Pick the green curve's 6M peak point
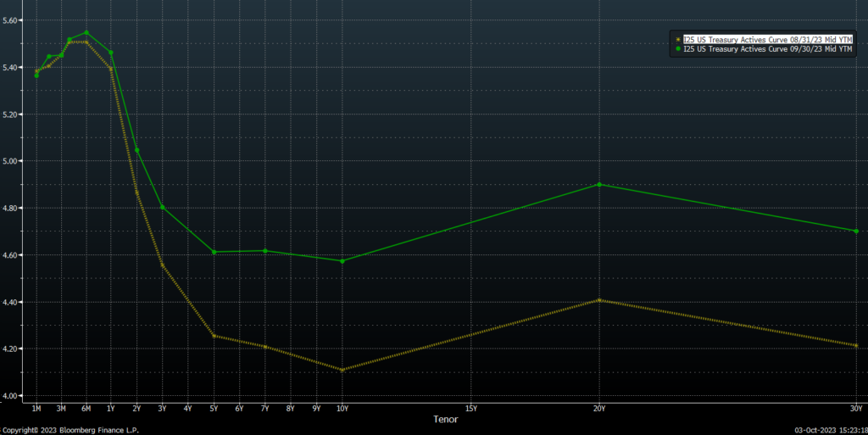Image resolution: width=868 pixels, height=435 pixels. pos(86,33)
